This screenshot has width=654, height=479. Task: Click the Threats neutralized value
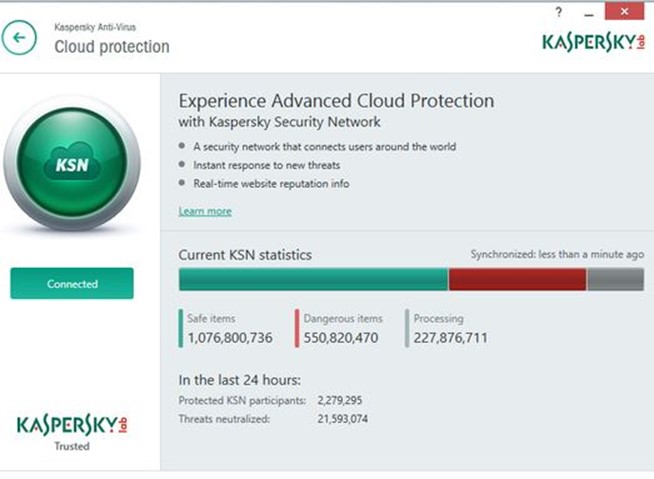pyautogui.click(x=342, y=419)
